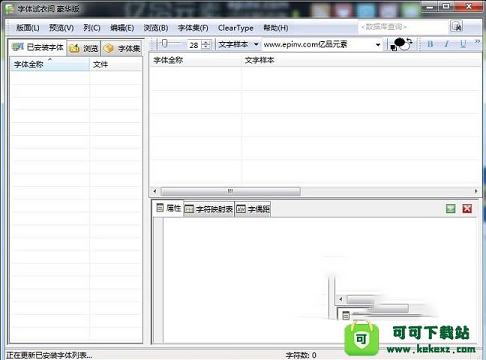The height and width of the screenshot is (360, 486).
Task: Click the preview list scroll right arrow
Action: (x=476, y=191)
